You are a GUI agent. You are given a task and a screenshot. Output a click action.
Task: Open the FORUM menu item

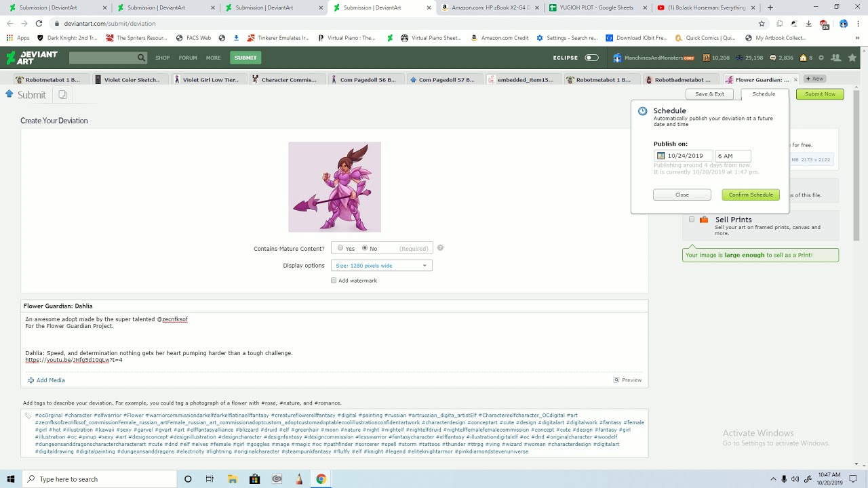pyautogui.click(x=188, y=58)
